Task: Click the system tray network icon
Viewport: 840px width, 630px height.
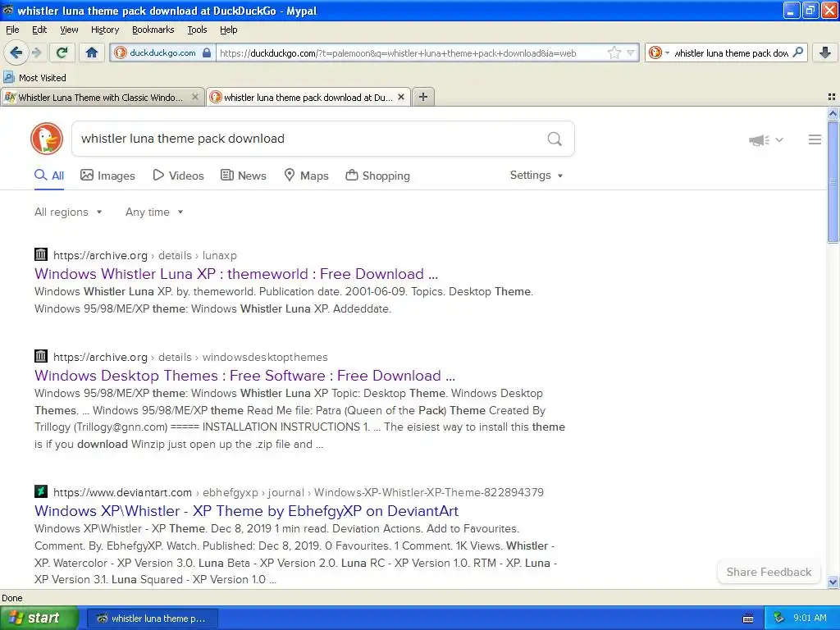Action: pos(779,618)
